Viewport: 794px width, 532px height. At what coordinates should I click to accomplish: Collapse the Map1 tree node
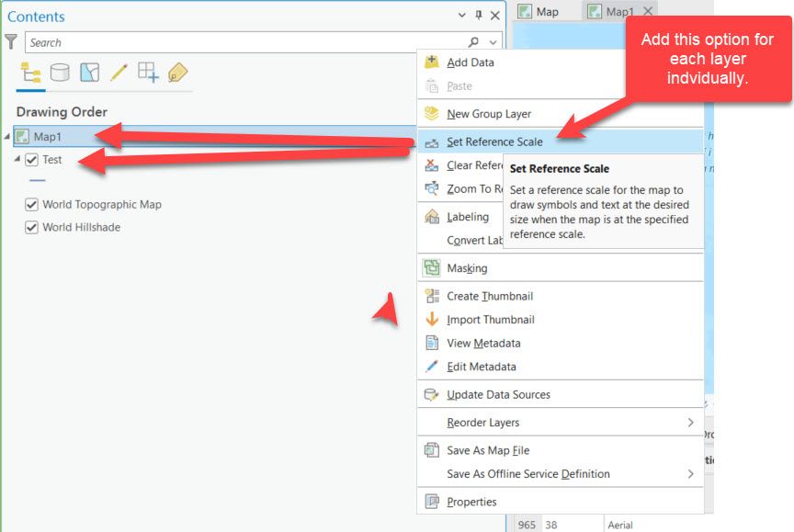click(7, 137)
